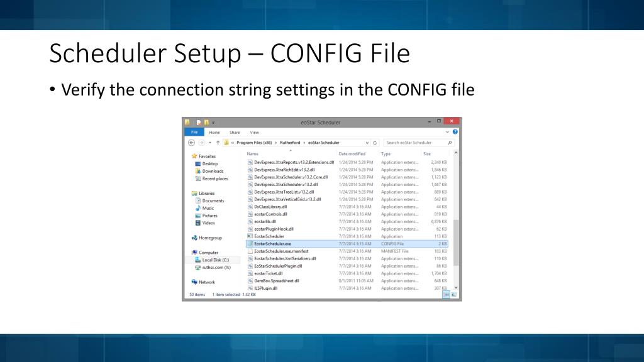Click the Forward navigation arrow
The width and height of the screenshot is (644, 362).
pyautogui.click(x=201, y=143)
